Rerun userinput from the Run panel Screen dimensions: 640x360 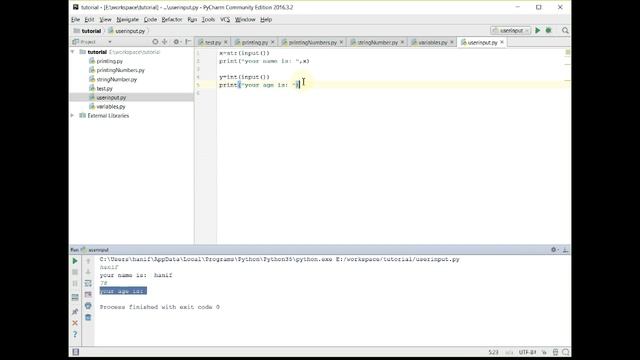tap(75, 261)
